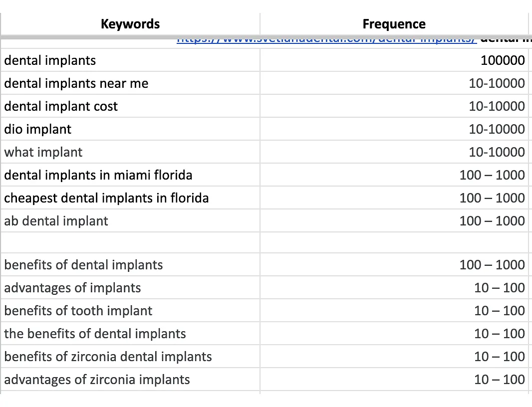Click 'cheapest dental implants in florida' cell
The image size is (532, 407).
(106, 198)
